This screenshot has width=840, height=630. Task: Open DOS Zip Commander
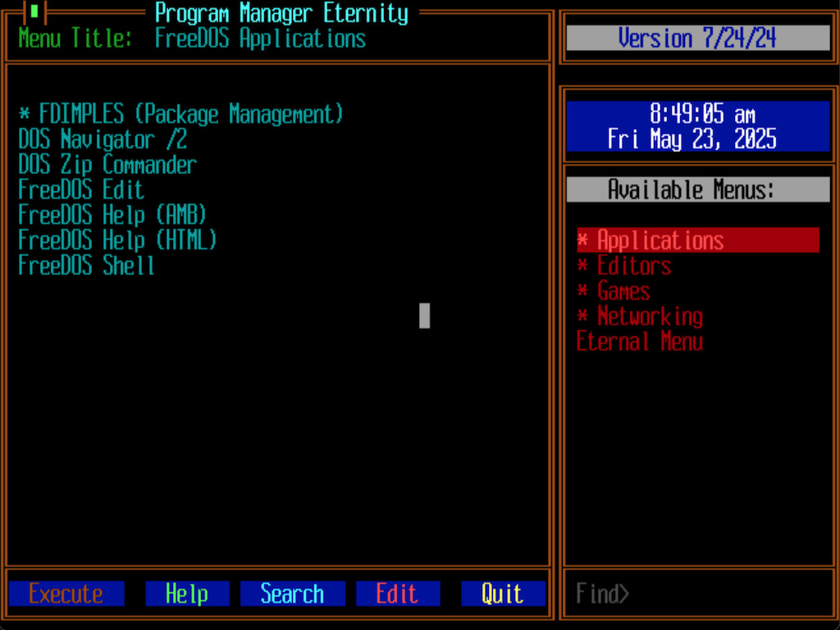[x=107, y=165]
